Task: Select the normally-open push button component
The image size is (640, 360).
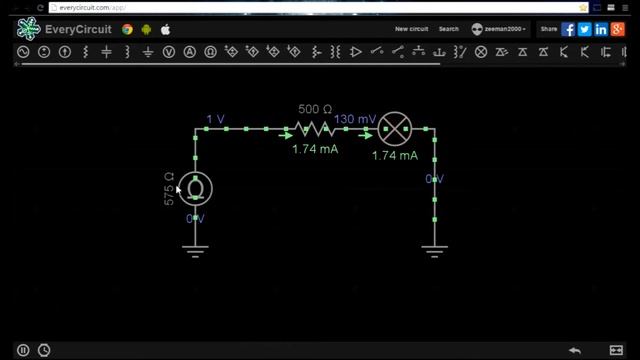Action: 419,51
